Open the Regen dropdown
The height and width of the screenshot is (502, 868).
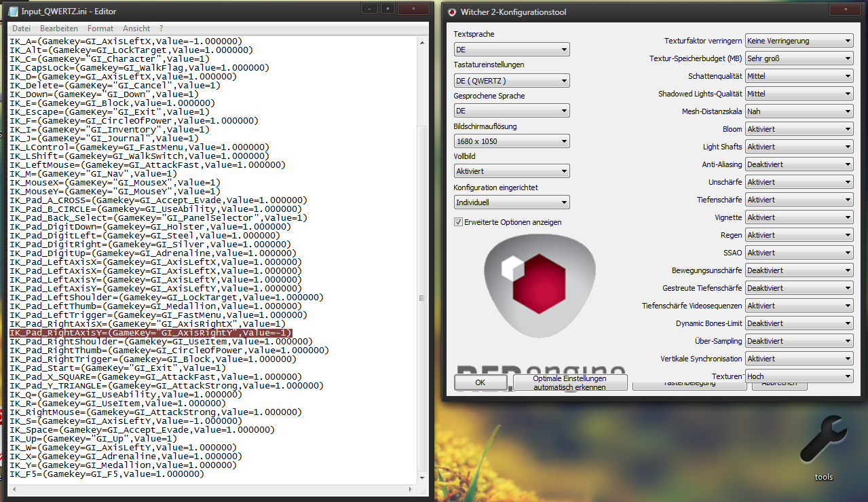(x=799, y=235)
